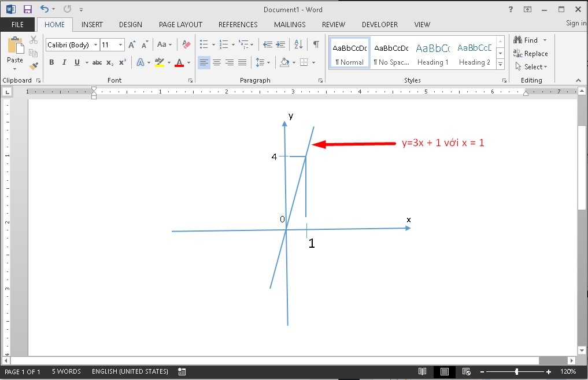Click the Decrease Indent icon
This screenshot has height=380, width=588.
[x=267, y=44]
